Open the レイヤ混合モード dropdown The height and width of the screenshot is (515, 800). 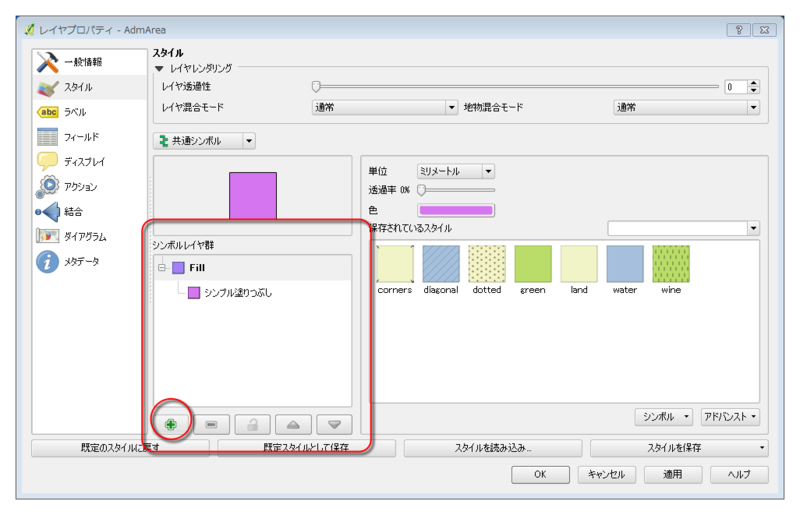385,107
